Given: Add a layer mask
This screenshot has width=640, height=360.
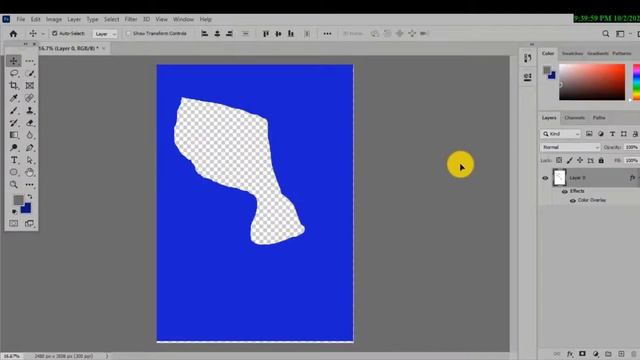Looking at the screenshot, I should (x=582, y=354).
